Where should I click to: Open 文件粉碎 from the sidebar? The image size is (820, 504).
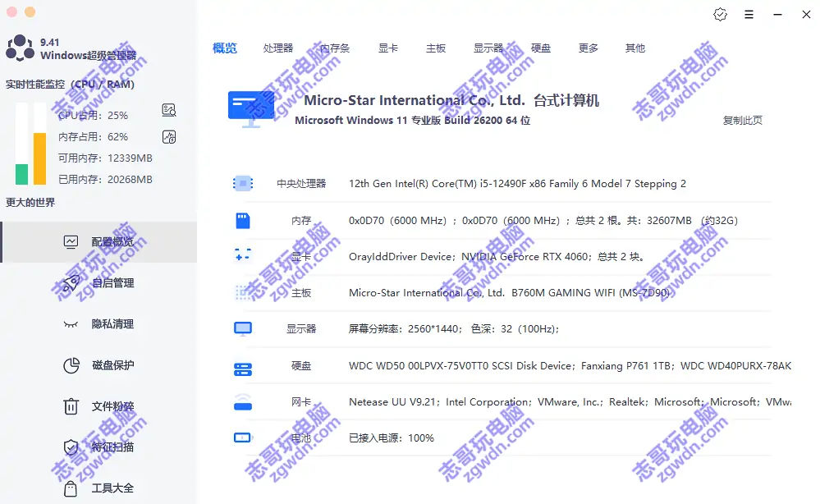112,406
